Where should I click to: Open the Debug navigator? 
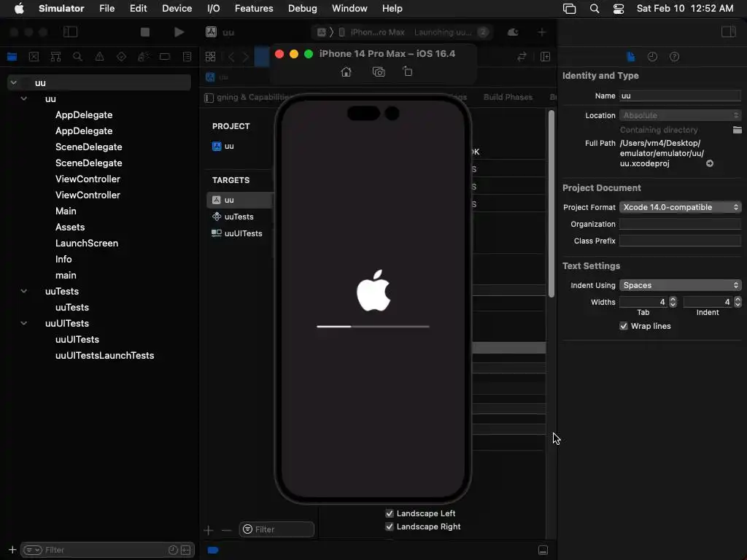[x=143, y=57]
